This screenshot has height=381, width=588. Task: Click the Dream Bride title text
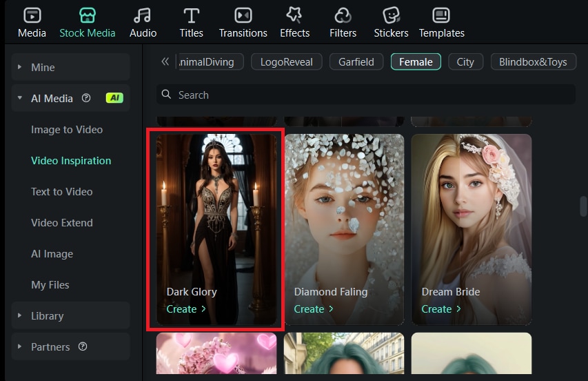[x=451, y=292]
